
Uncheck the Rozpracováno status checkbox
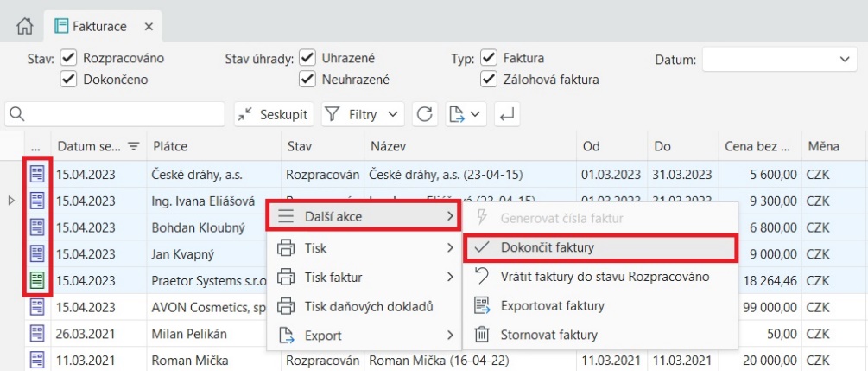[x=69, y=59]
